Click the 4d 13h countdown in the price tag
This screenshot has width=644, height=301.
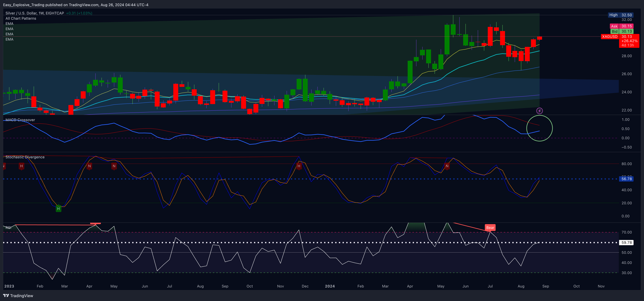628,45
